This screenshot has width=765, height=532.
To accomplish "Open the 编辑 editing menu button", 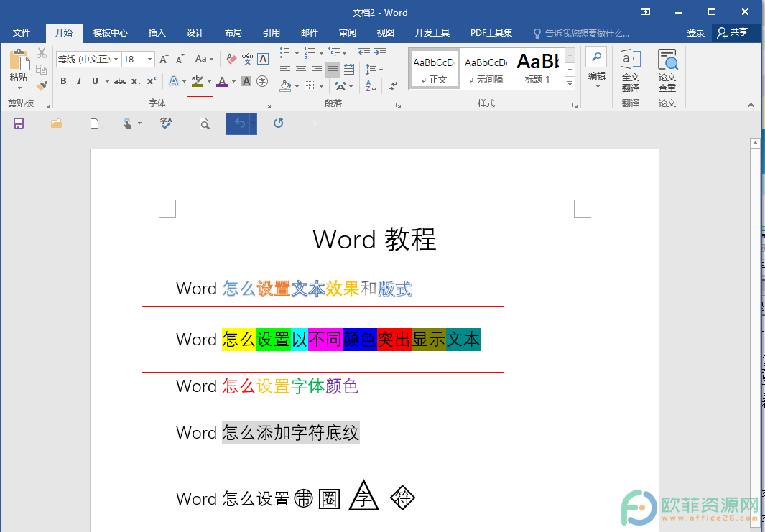I will pyautogui.click(x=596, y=68).
